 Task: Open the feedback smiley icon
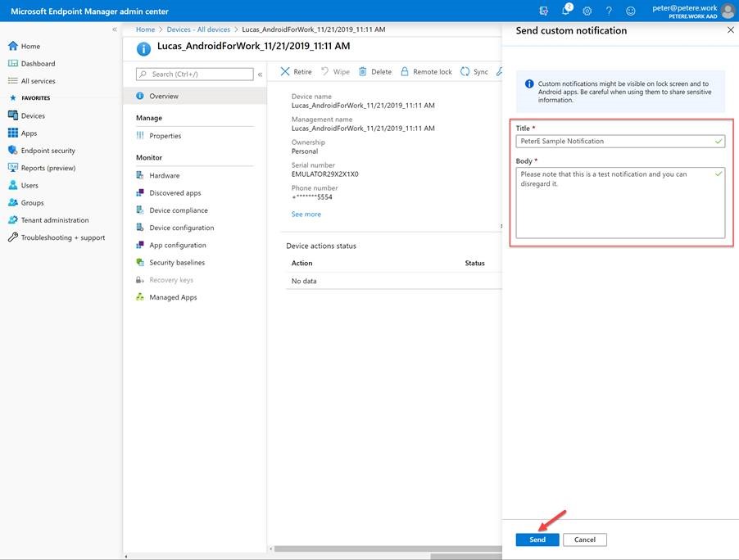630,11
